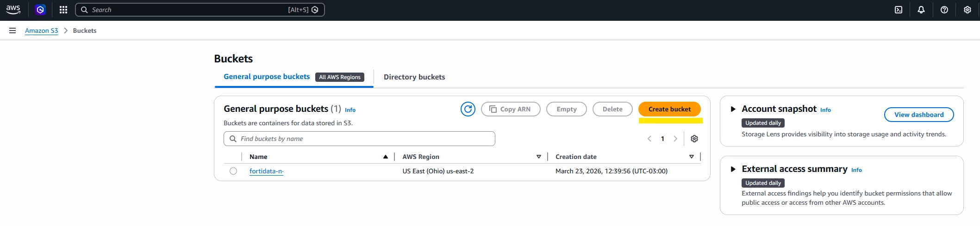Sort by AWS Region column arrow

click(539, 157)
